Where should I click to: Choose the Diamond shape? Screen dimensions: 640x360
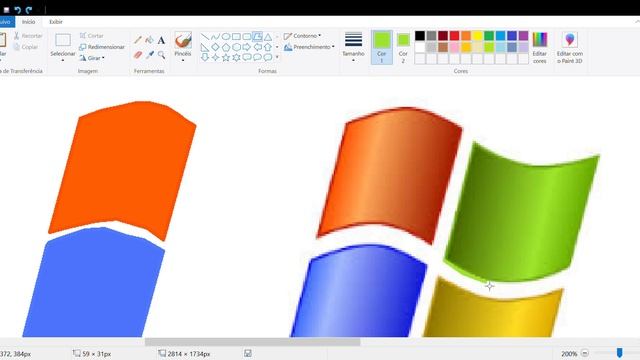[x=215, y=47]
